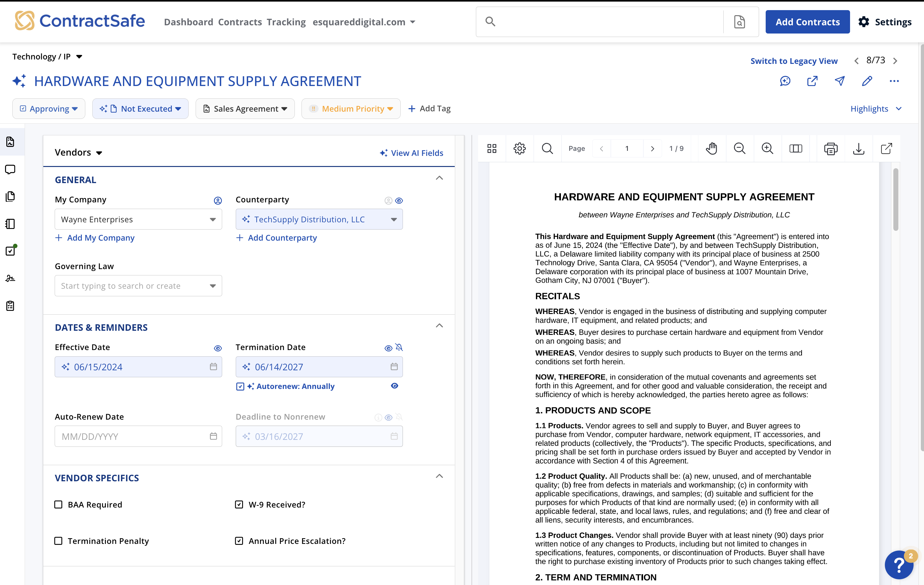Open the tasks panel showing the green notification dot
The width and height of the screenshot is (924, 585).
pyautogui.click(x=10, y=250)
